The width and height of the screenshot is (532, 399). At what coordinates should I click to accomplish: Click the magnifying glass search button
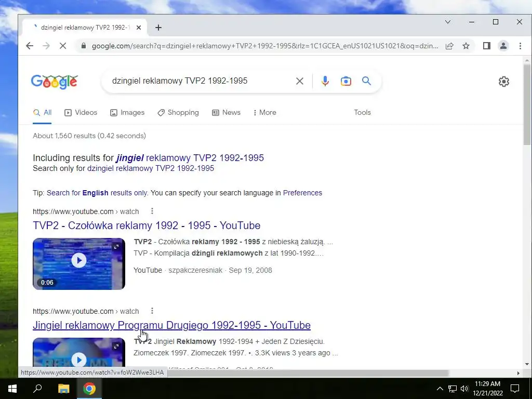(366, 81)
